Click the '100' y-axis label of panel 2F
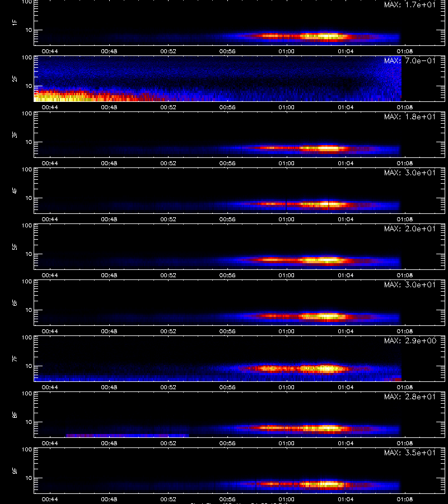448x504 pixels. [27, 57]
